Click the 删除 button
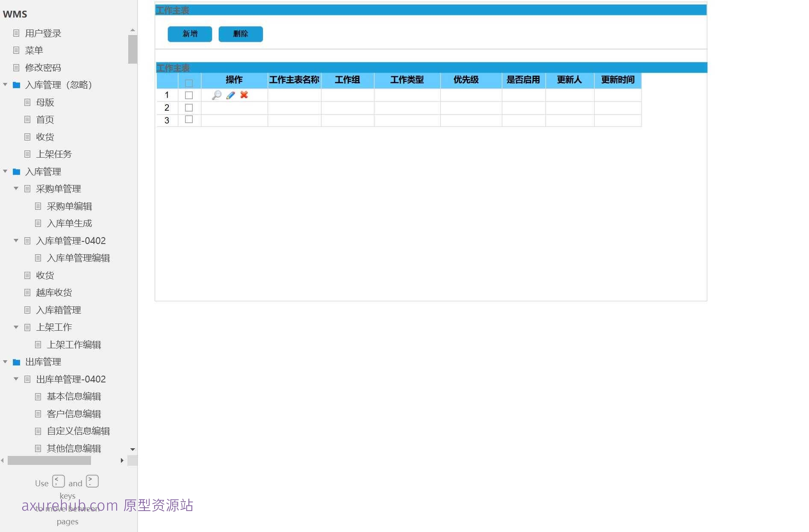The height and width of the screenshot is (532, 809). pyautogui.click(x=241, y=34)
